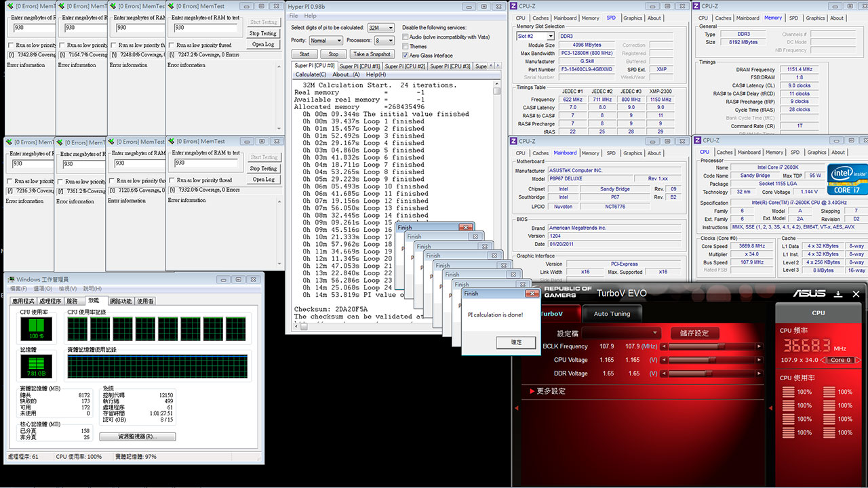This screenshot has height=488, width=868.
Task: Enable the Audio service checkbox
Action: pyautogui.click(x=405, y=37)
